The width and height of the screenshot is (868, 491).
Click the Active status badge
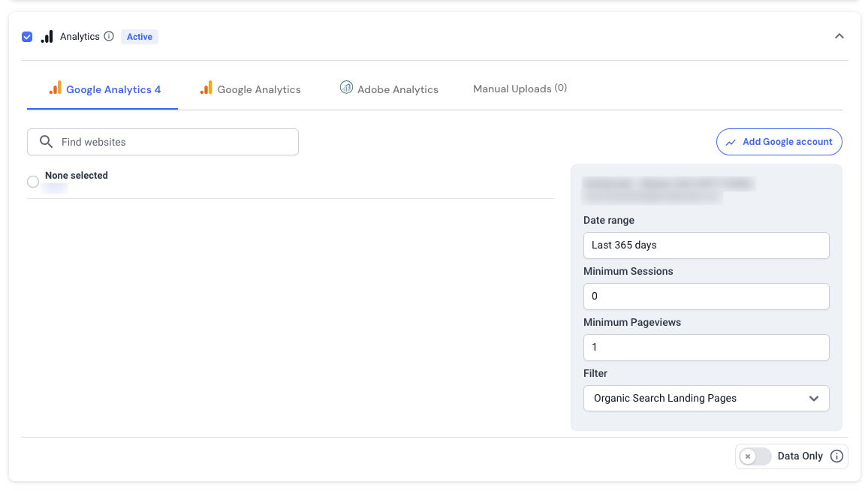(140, 37)
